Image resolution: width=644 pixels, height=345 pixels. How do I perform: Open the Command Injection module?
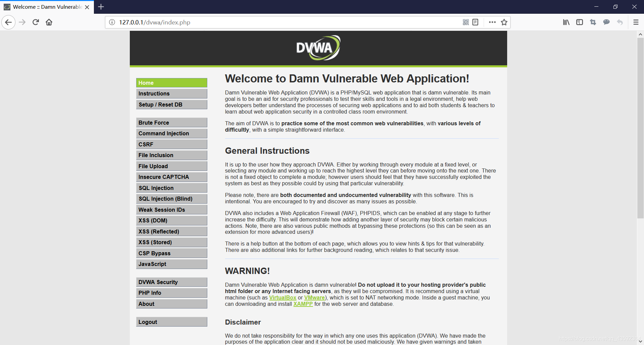(x=172, y=133)
